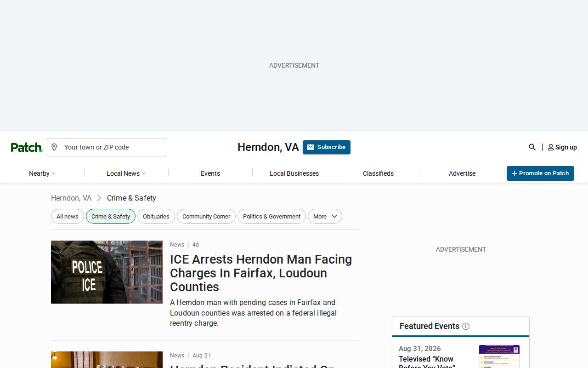This screenshot has width=588, height=368.
Task: Click the Patch logo
Action: coord(27,147)
